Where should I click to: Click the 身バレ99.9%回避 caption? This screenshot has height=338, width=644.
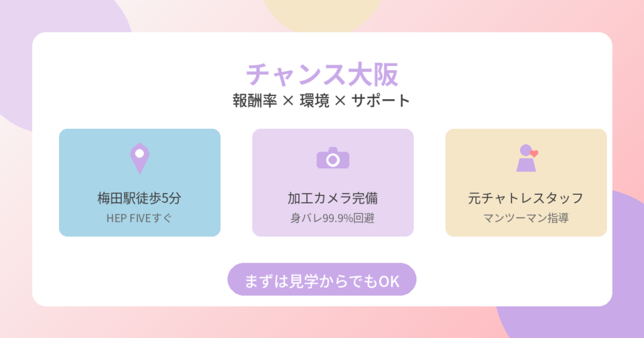[x=333, y=219]
